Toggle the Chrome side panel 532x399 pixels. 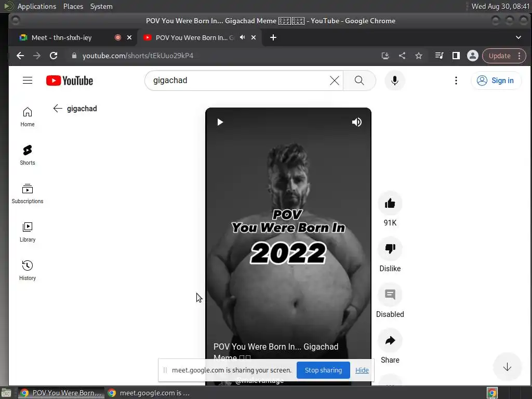pyautogui.click(x=456, y=56)
